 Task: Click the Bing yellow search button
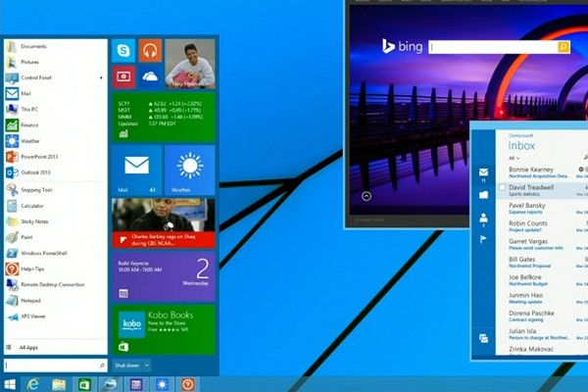563,47
